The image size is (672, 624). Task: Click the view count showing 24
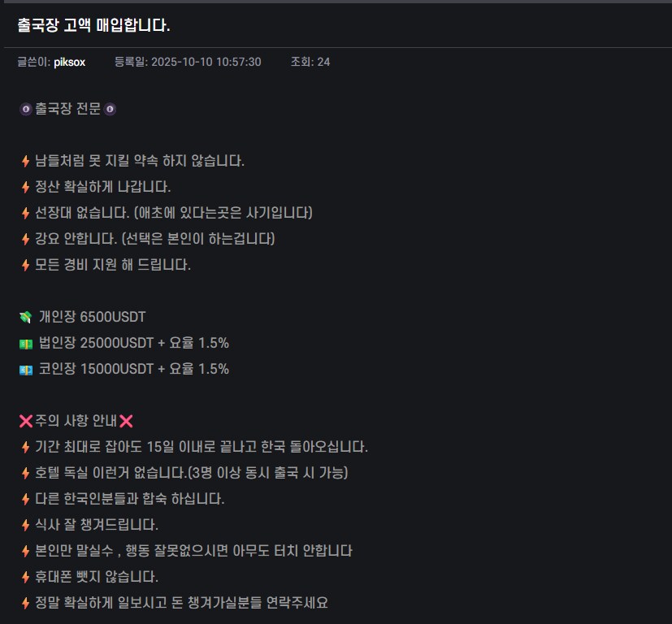pos(323,62)
